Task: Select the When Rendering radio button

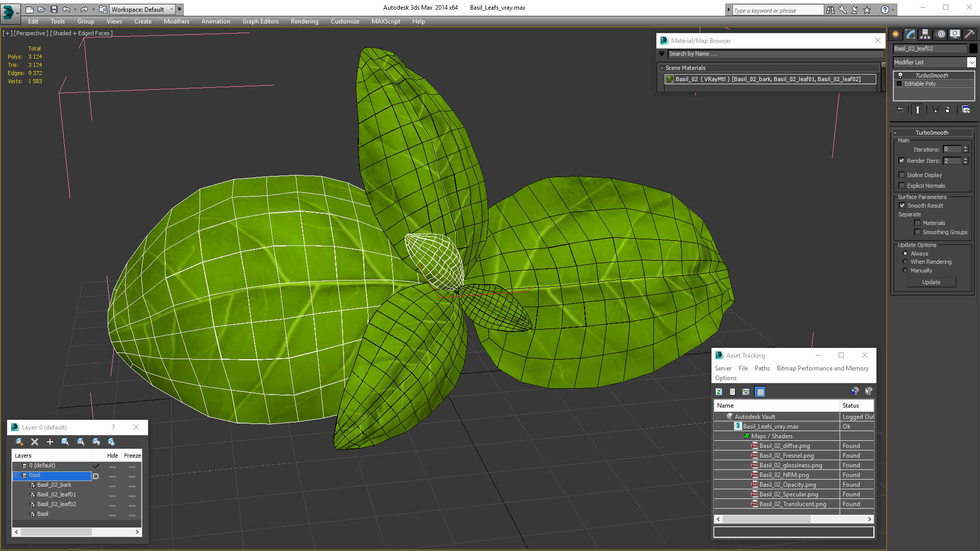Action: pos(905,262)
